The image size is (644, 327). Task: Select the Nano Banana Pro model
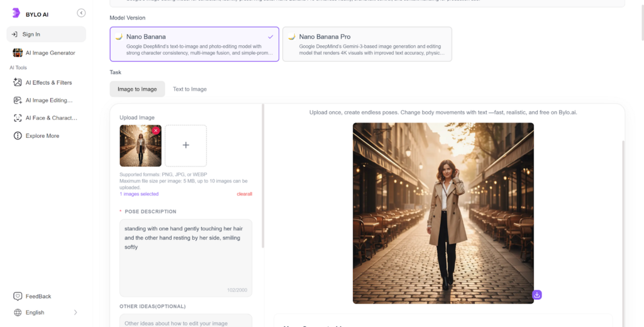(367, 44)
